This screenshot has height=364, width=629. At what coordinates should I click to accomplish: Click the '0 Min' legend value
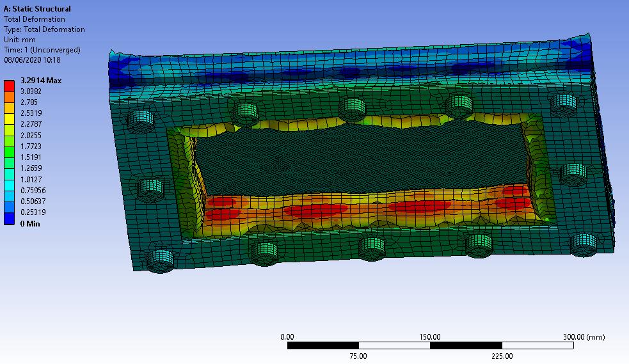point(30,224)
